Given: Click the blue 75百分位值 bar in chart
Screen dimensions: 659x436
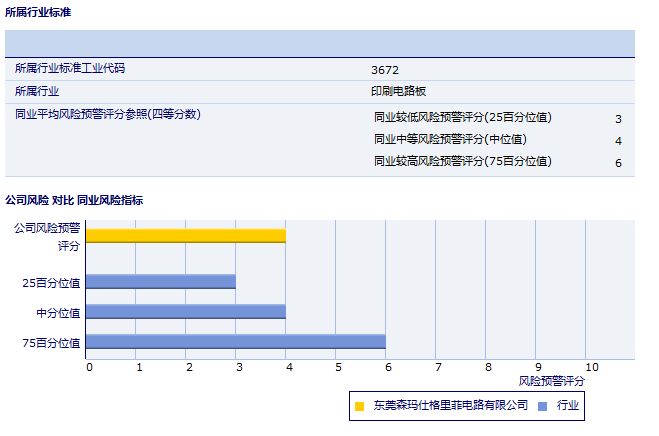Looking at the screenshot, I should coord(235,342).
